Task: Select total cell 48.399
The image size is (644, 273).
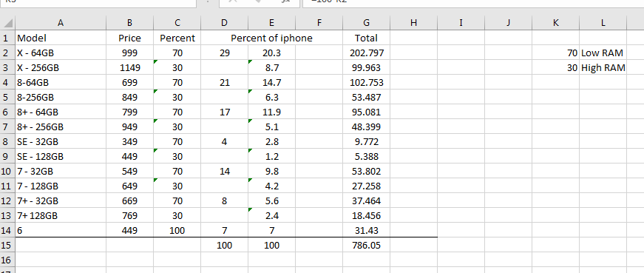Action: coord(366,127)
